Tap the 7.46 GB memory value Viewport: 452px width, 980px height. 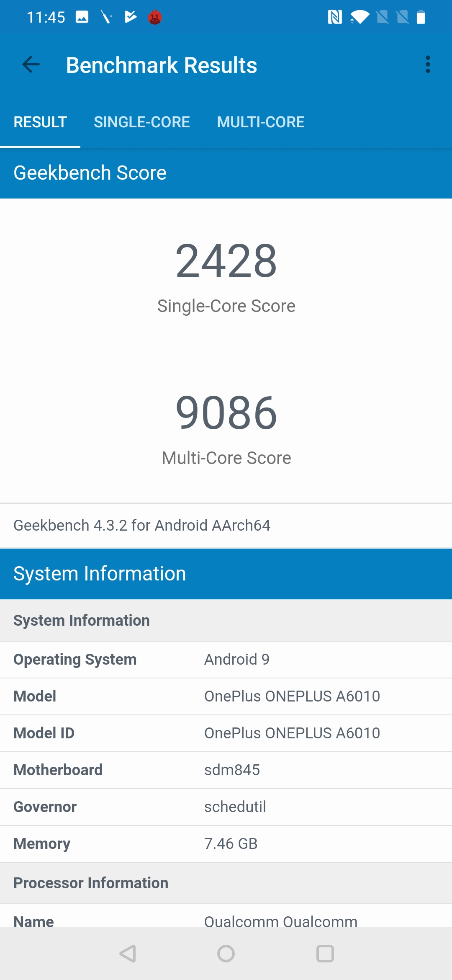click(x=231, y=844)
